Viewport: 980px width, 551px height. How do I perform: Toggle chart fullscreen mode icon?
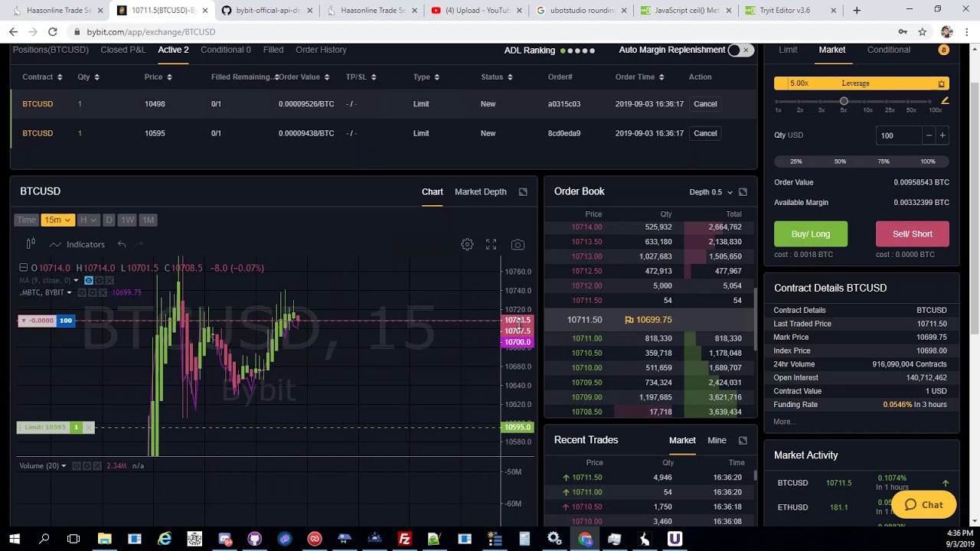pyautogui.click(x=491, y=244)
